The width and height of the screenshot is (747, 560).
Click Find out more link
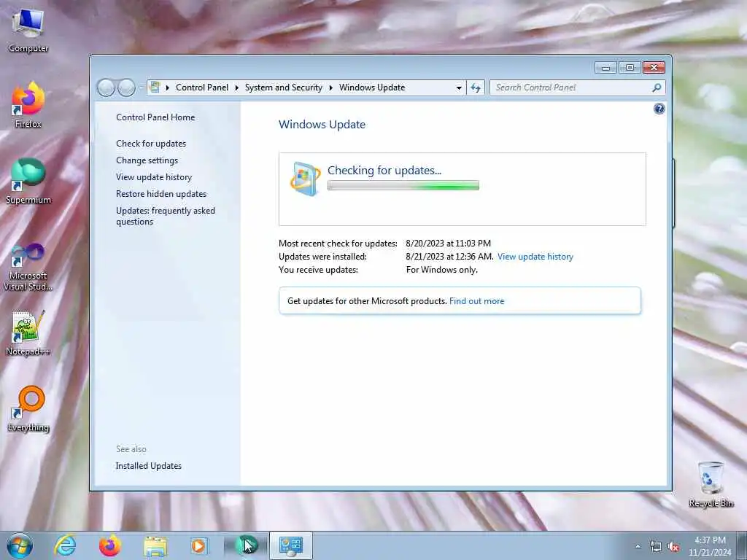[x=476, y=301]
